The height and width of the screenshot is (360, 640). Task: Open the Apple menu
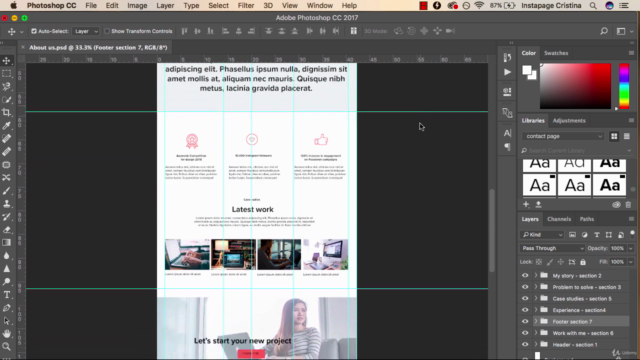coord(13,6)
